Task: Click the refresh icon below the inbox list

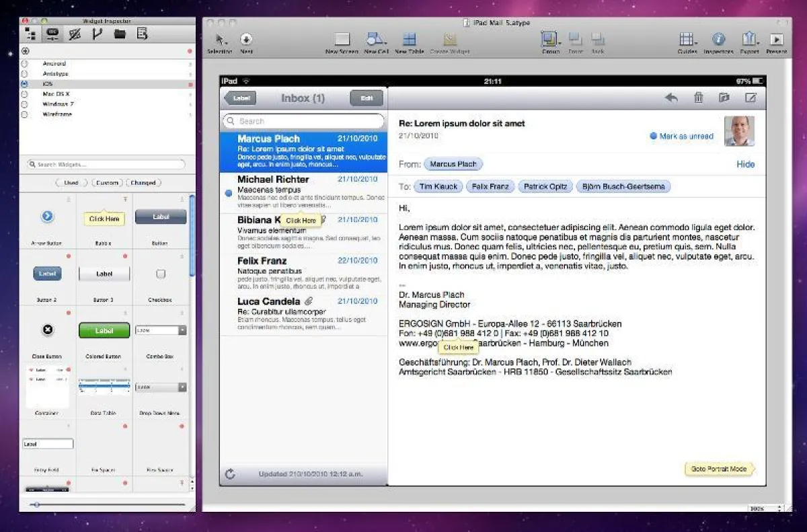Action: point(230,474)
